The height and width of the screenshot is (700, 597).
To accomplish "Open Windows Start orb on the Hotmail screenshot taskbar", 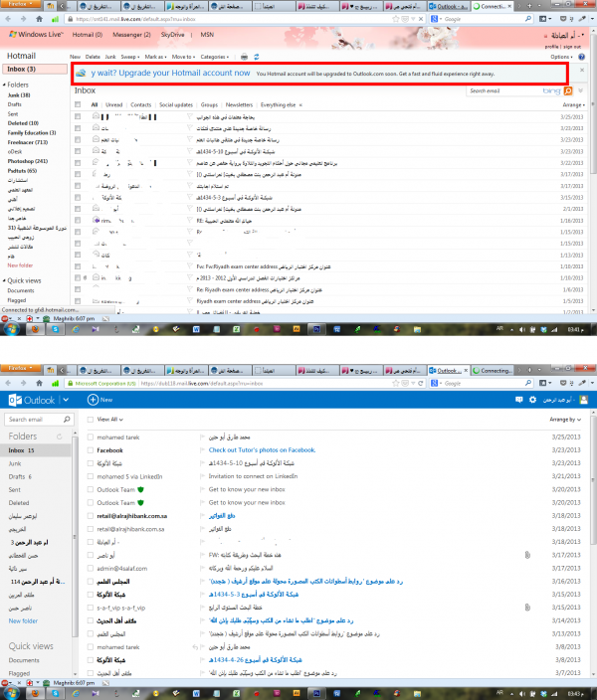I will click(12, 329).
